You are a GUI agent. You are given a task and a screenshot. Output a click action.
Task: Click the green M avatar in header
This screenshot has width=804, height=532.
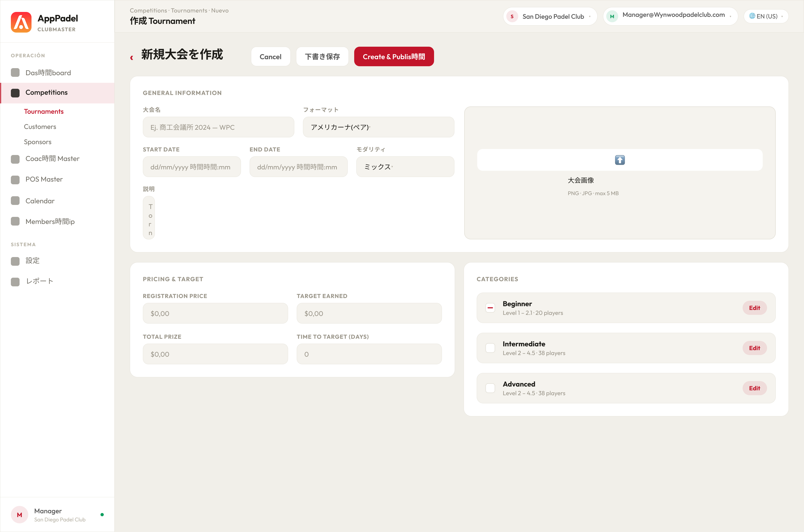(x=612, y=16)
